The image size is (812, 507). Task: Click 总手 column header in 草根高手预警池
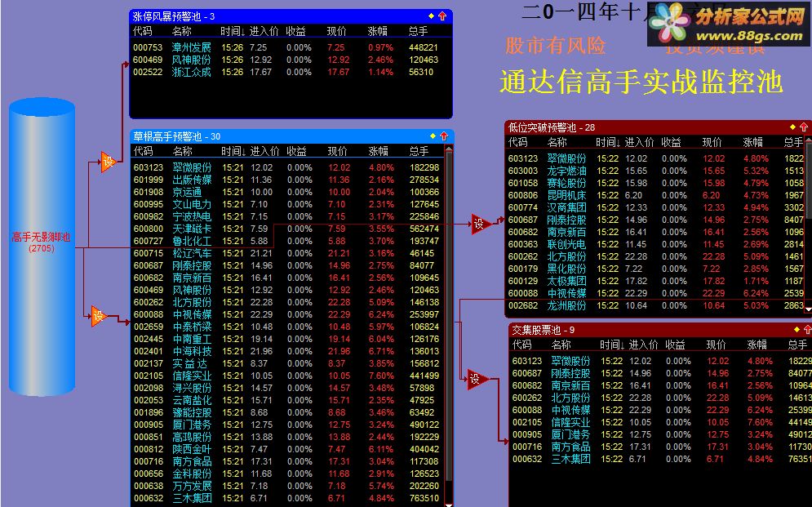419,151
